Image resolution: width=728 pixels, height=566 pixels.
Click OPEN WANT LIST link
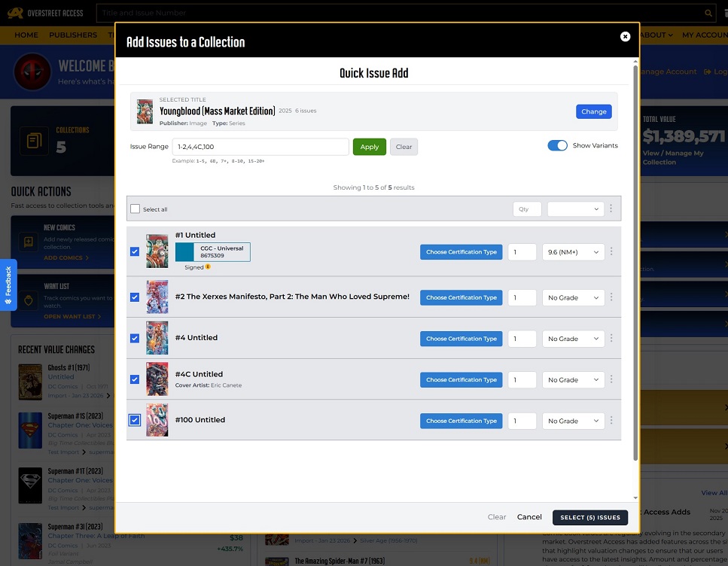[x=72, y=316]
